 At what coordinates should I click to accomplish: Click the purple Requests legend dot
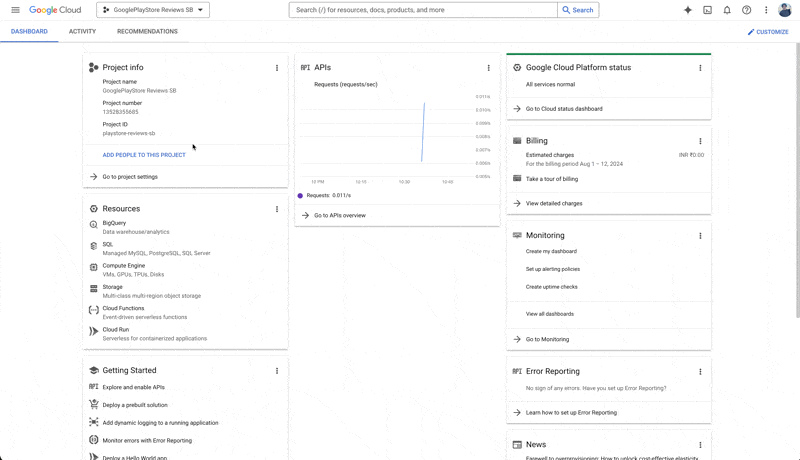click(x=300, y=195)
